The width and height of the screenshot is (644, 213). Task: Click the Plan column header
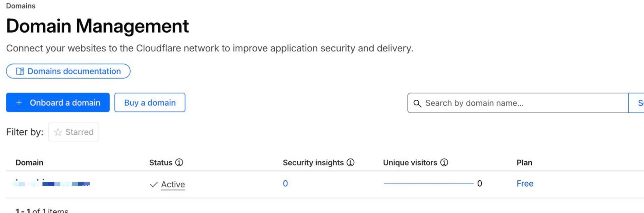[524, 163]
